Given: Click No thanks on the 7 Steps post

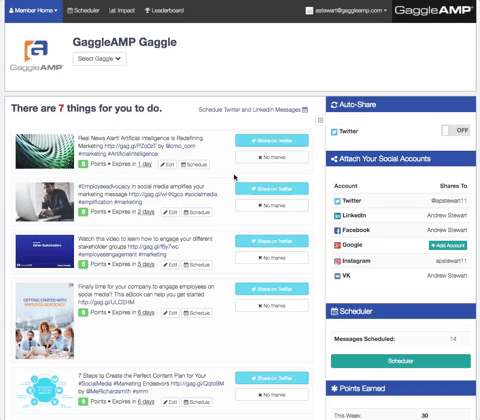Looking at the screenshot, I should [272, 395].
